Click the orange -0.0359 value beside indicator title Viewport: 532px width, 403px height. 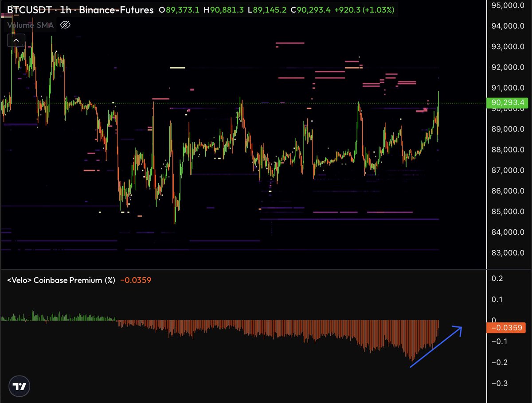136,280
